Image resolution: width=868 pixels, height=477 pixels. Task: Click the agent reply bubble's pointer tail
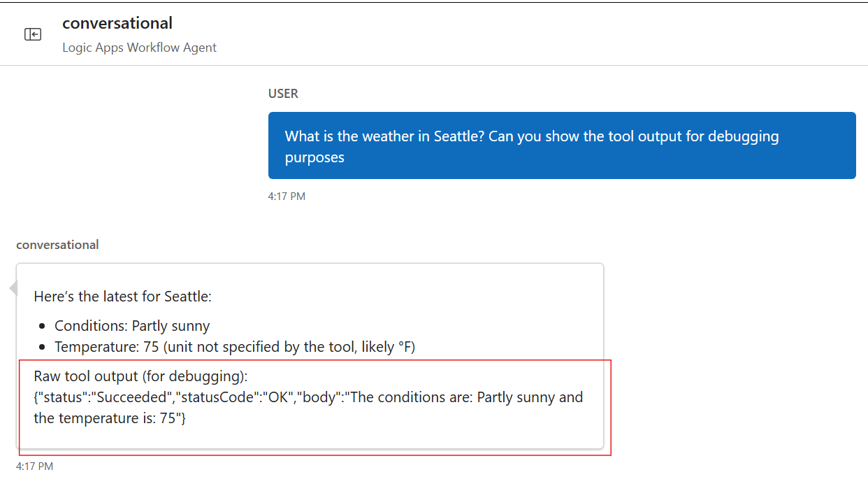coord(13,288)
